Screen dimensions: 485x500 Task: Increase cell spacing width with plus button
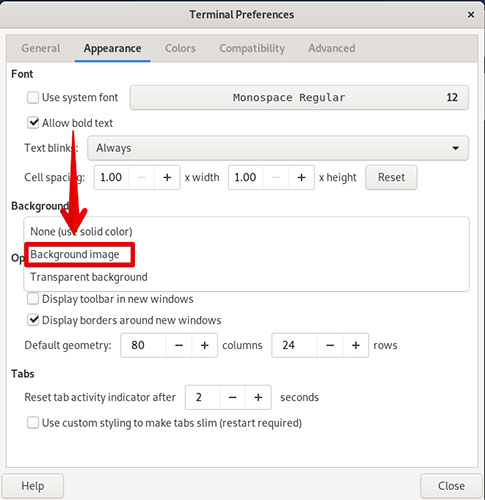coord(167,177)
